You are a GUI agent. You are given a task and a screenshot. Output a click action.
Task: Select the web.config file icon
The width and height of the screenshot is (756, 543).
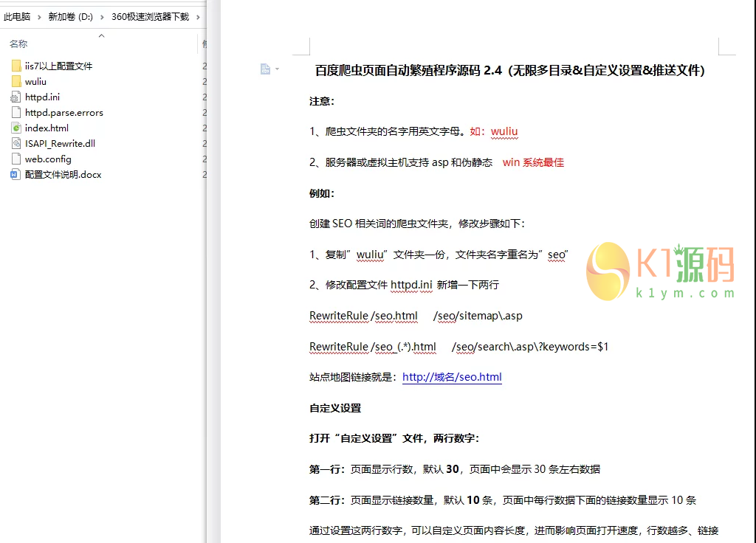(x=16, y=159)
